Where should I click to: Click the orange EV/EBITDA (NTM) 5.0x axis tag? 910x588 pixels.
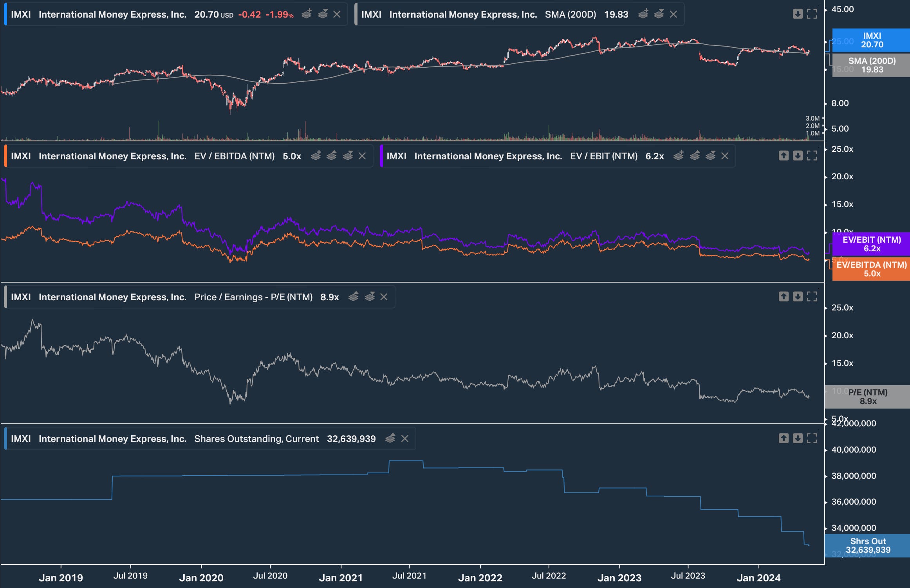click(x=872, y=269)
